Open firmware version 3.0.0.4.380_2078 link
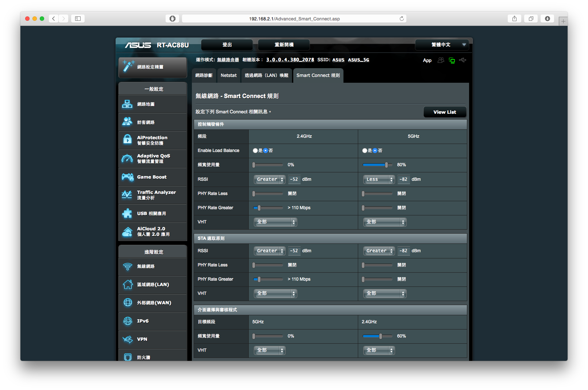Viewport: 588px width, 390px height. pyautogui.click(x=290, y=60)
